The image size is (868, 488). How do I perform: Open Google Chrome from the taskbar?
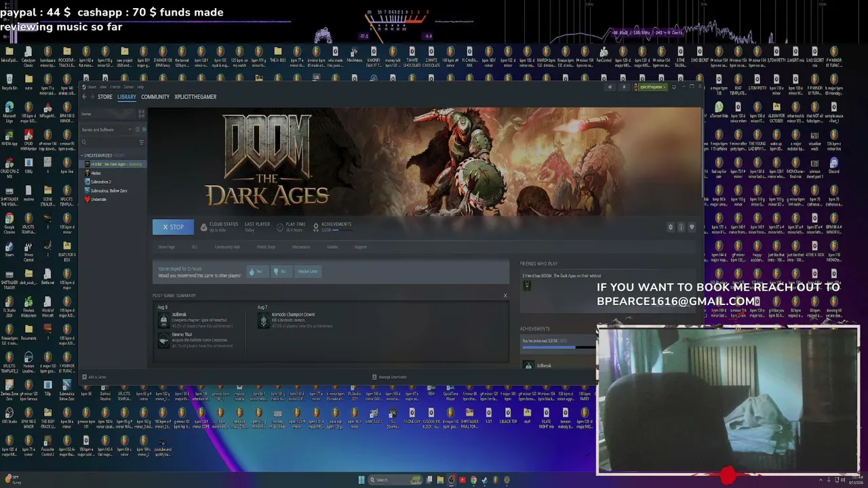473,480
